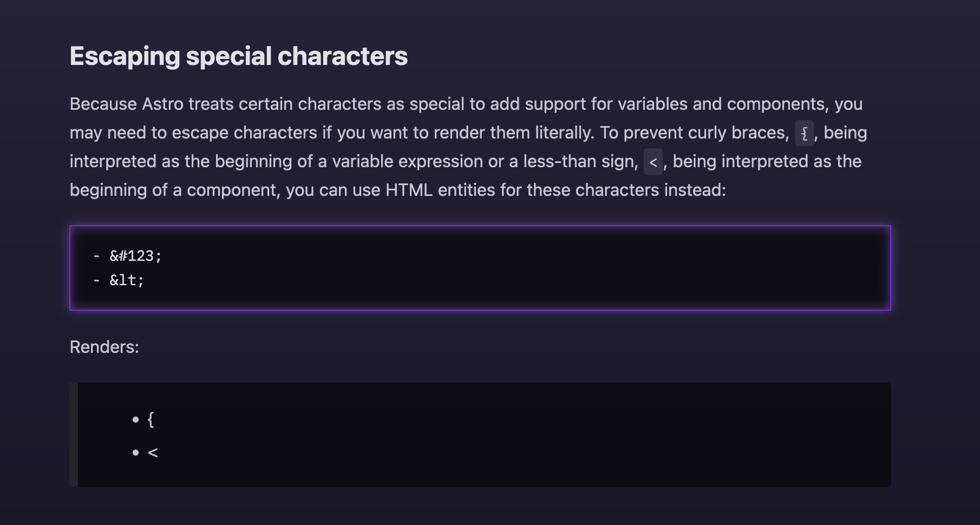980x525 pixels.
Task: Click the bullet dot before rendered {
Action: (135, 419)
